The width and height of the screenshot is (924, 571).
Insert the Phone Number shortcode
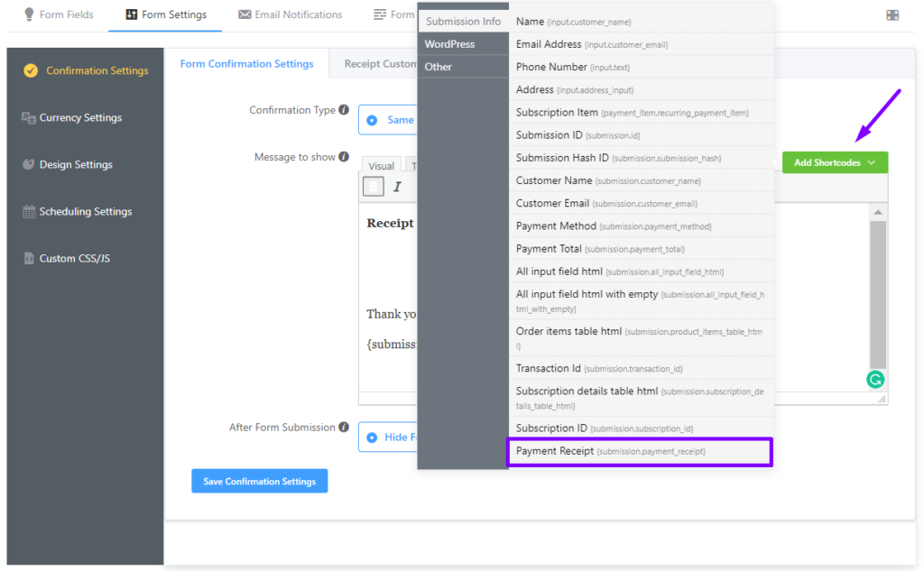coord(642,67)
